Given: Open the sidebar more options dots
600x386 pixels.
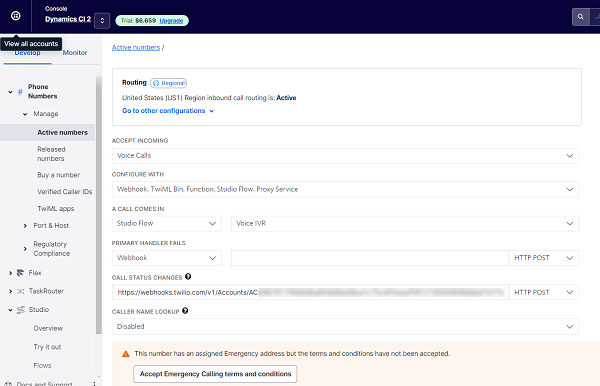Looking at the screenshot, I should click(x=94, y=383).
